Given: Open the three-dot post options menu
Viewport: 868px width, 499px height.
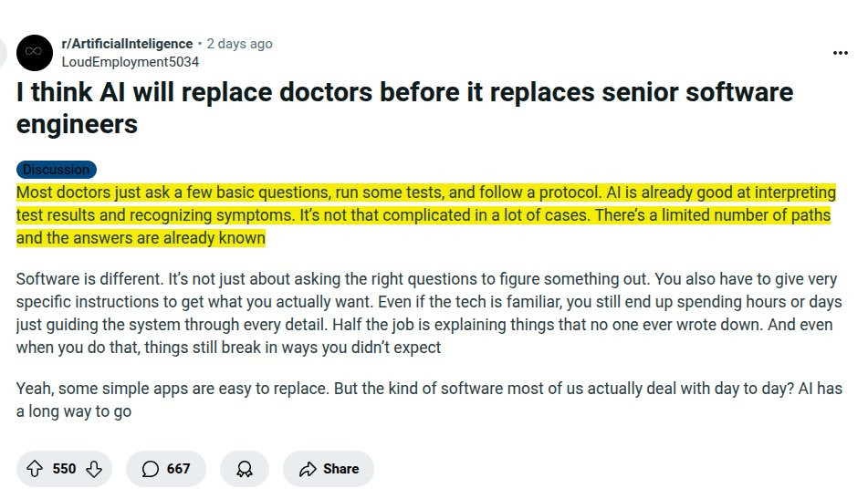Looking at the screenshot, I should tap(841, 53).
